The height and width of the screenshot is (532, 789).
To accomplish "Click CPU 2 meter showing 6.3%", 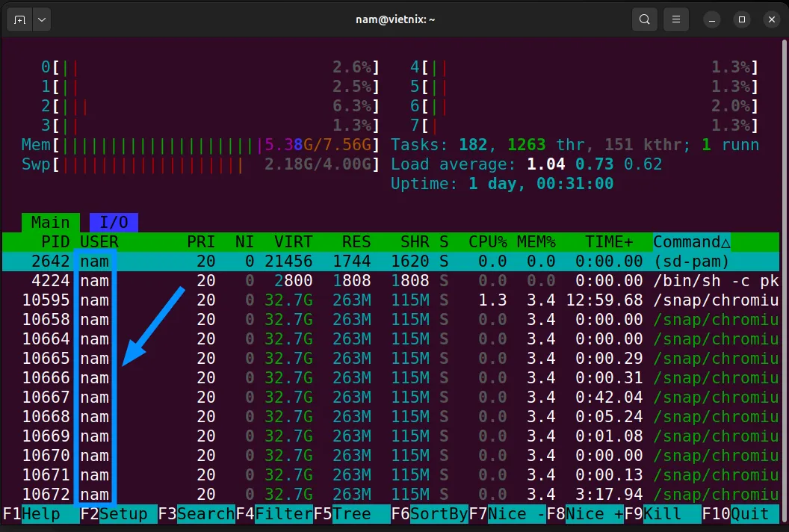I will 210,106.
